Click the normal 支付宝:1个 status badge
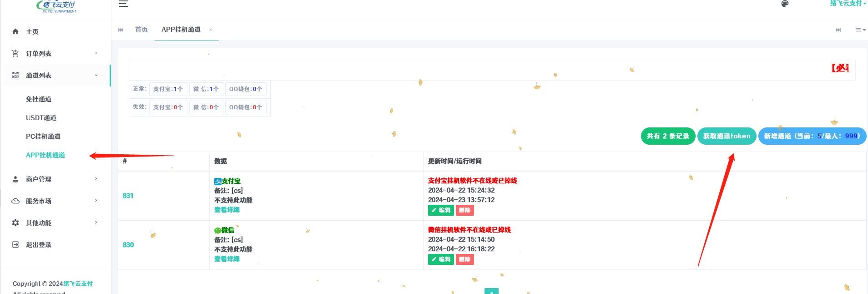868x294 pixels. pyautogui.click(x=168, y=89)
